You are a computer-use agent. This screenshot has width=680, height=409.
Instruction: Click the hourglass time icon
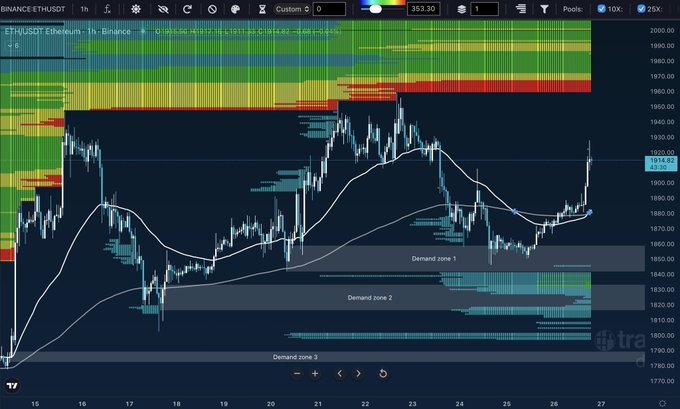[262, 9]
